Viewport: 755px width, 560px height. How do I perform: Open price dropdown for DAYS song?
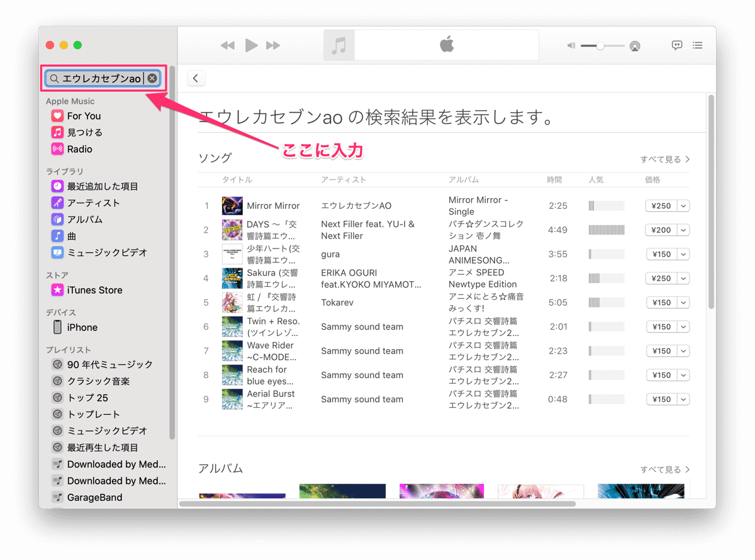coord(683,230)
